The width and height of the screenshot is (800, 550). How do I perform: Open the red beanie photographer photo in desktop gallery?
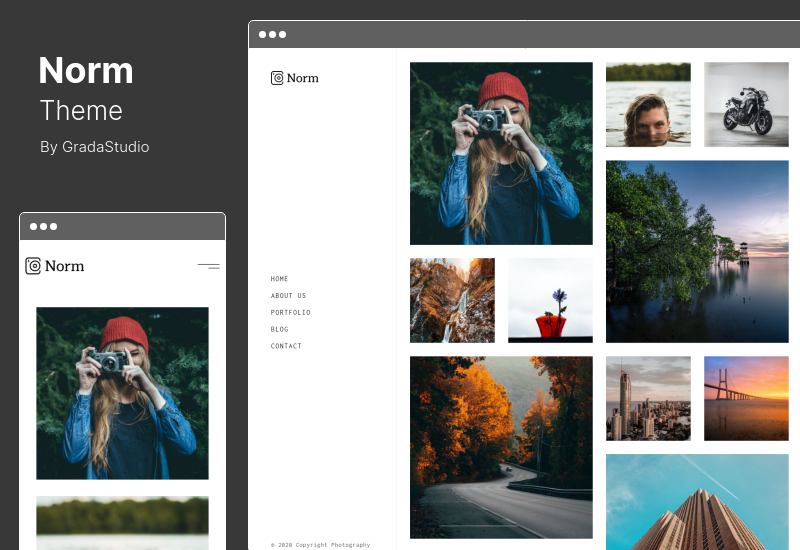[x=501, y=154]
